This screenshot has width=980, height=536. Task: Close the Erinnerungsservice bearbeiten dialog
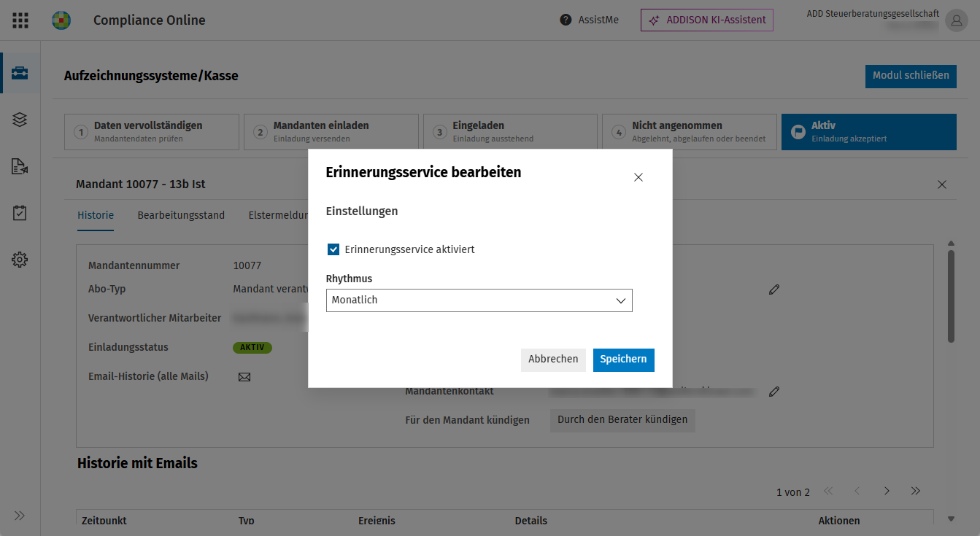(x=638, y=177)
